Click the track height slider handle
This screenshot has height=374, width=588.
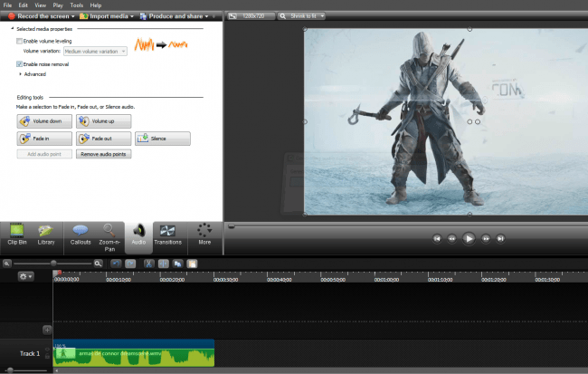(x=10, y=370)
